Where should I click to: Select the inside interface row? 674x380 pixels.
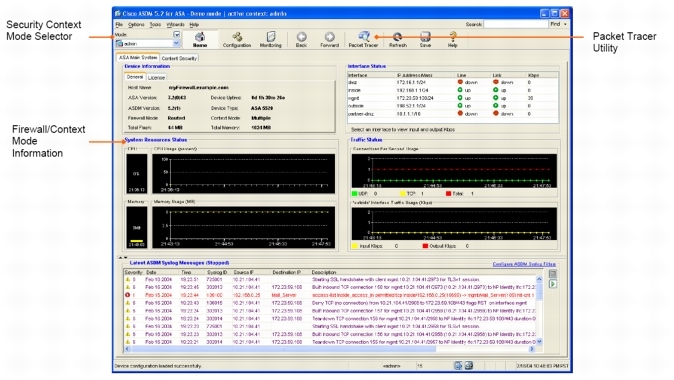(452, 90)
